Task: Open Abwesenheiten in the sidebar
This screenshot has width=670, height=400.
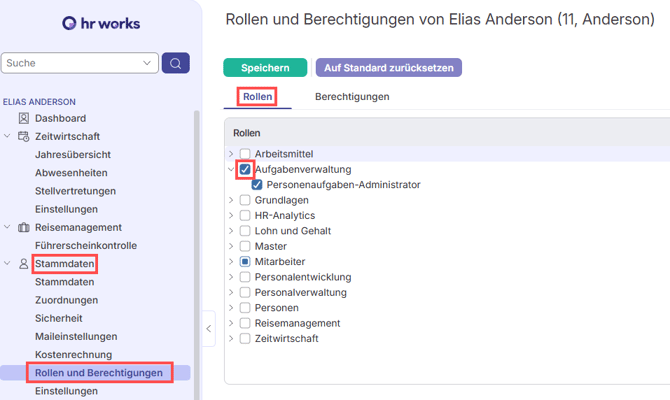Action: (71, 173)
